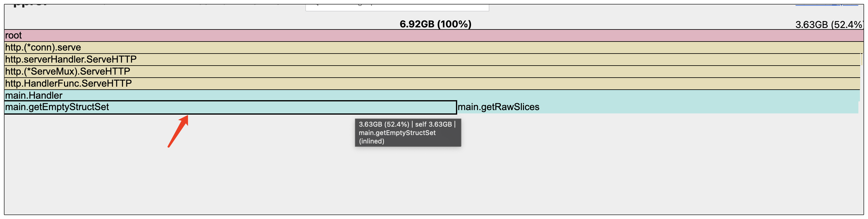Click the red arrow annotation
The image size is (868, 219).
pos(178,131)
